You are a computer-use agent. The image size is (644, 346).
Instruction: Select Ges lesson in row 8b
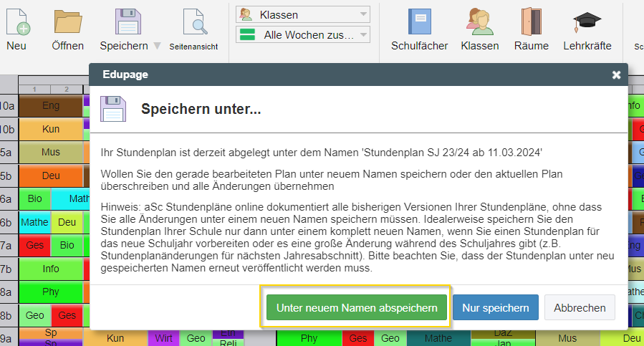click(x=67, y=315)
